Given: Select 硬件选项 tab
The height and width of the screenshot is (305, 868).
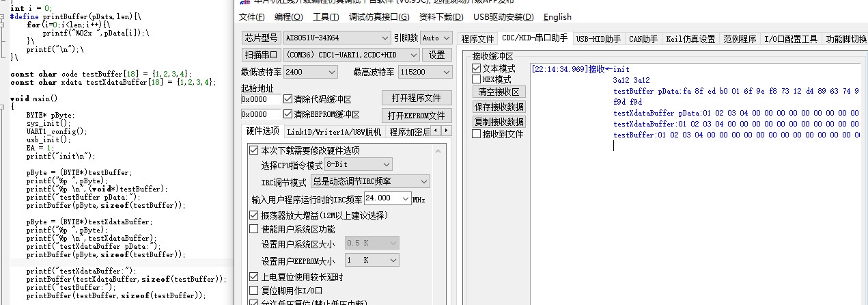Looking at the screenshot, I should click(263, 131).
